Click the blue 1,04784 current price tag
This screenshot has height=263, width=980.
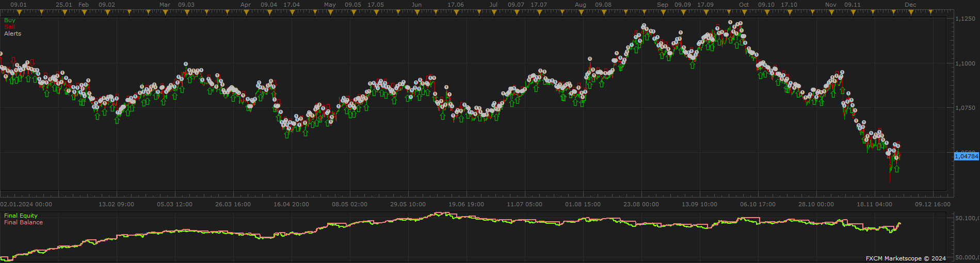click(x=967, y=156)
